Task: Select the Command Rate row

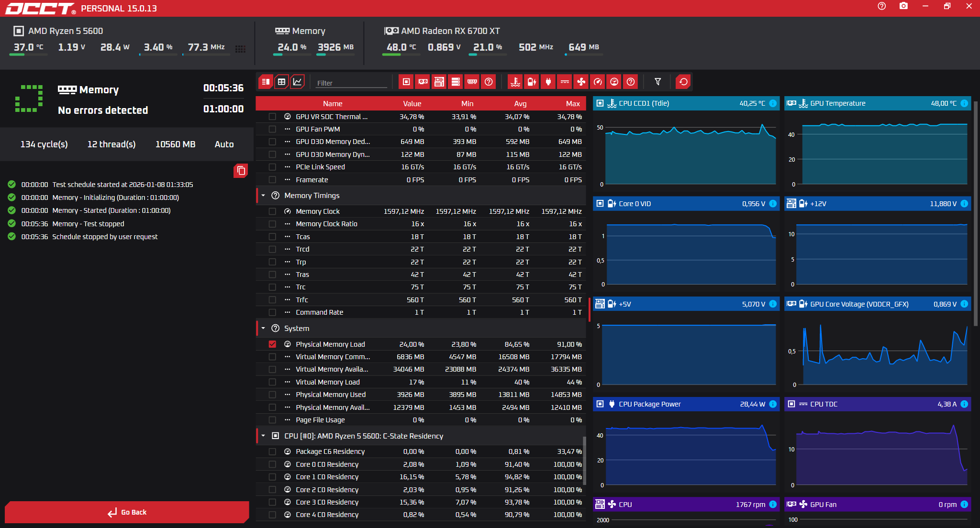Action: (421, 312)
